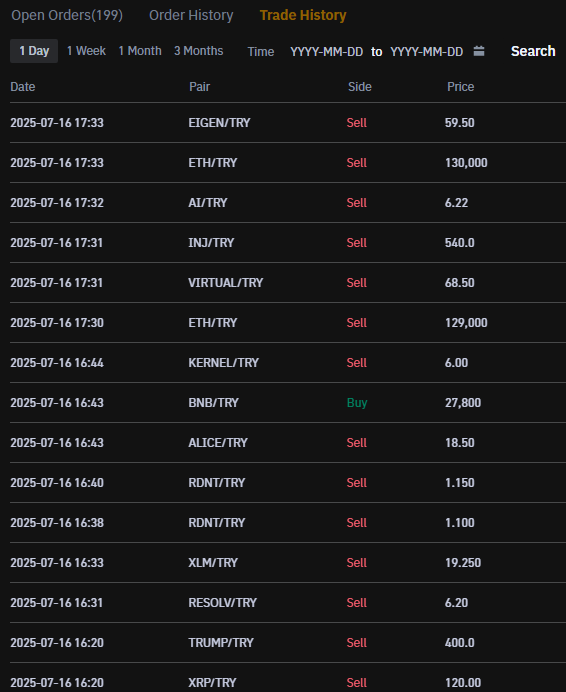This screenshot has width=566, height=692.
Task: Click the 540.0 price value
Action: tap(460, 243)
